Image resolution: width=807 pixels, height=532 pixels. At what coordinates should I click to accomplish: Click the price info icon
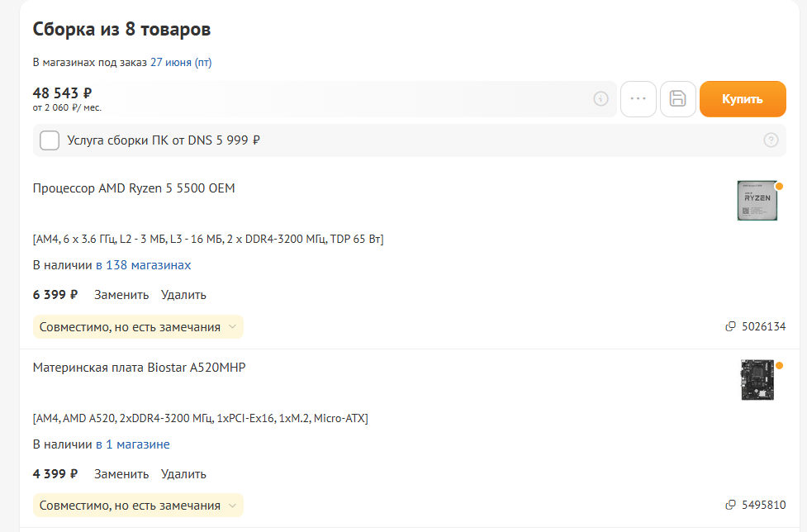tap(601, 99)
